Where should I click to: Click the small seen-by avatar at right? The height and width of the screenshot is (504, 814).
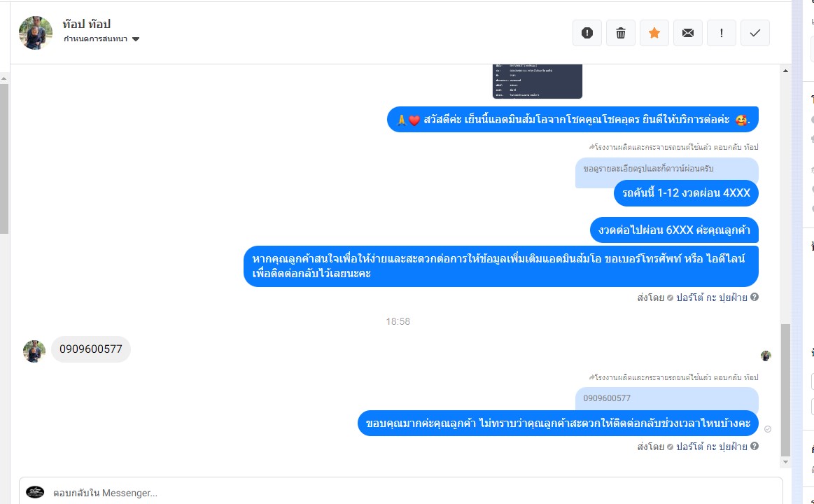tap(766, 356)
